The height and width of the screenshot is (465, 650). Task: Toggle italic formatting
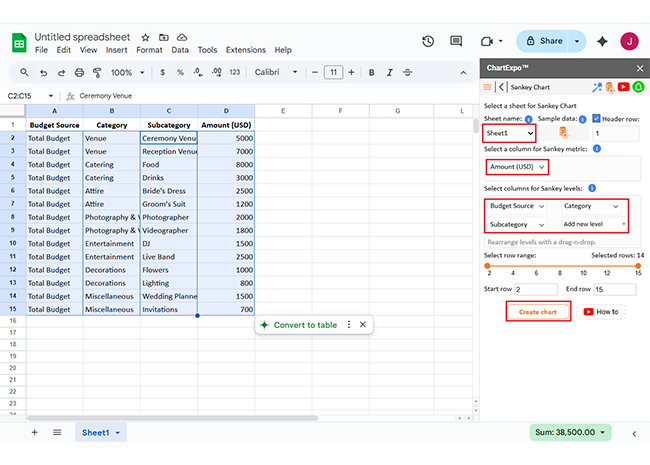click(389, 73)
